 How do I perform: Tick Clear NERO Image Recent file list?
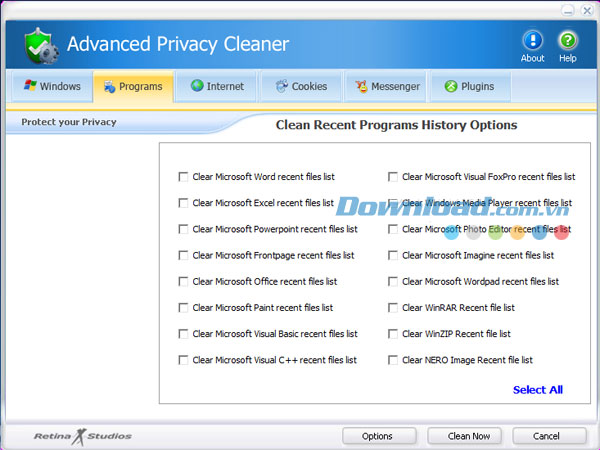(x=393, y=360)
